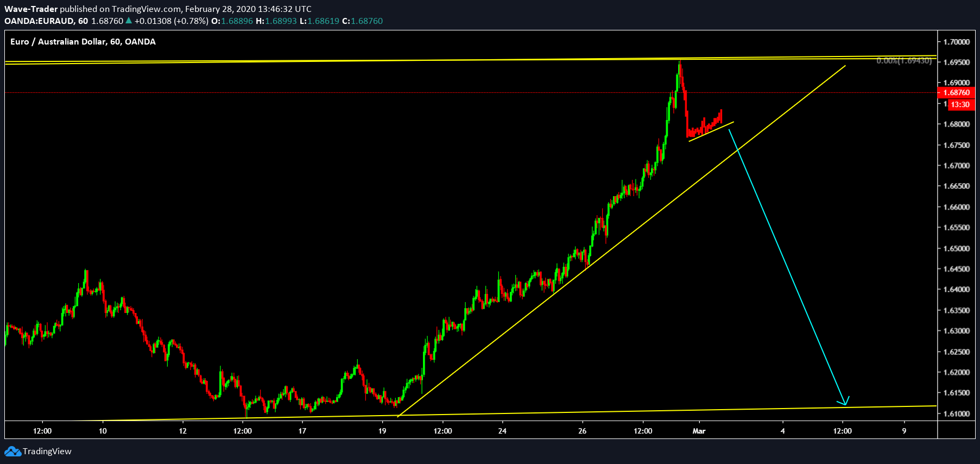The width and height of the screenshot is (980, 464).
Task: Click the '17' date label on time axis
Action: (302, 431)
